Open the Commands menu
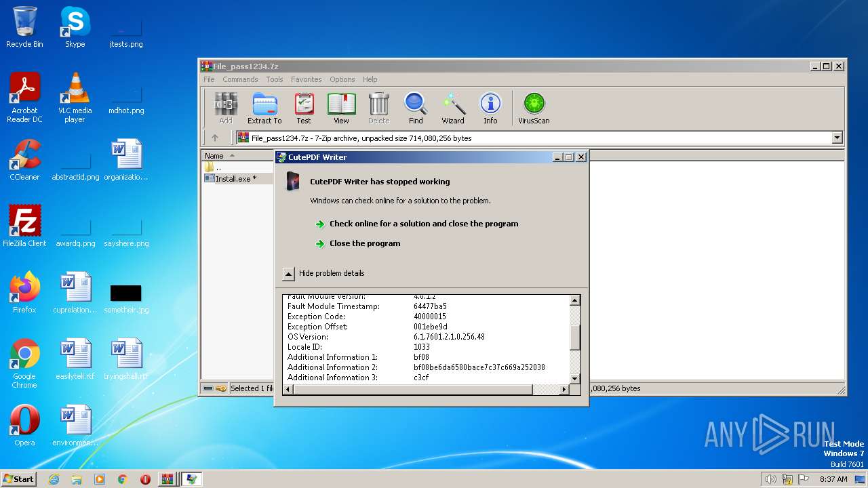Image resolution: width=868 pixels, height=488 pixels. pos(240,79)
